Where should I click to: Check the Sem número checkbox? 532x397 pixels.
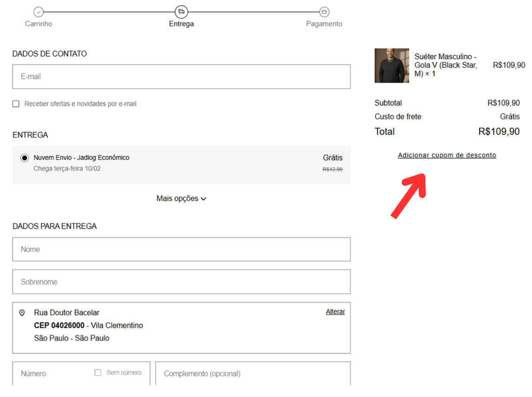click(x=98, y=372)
